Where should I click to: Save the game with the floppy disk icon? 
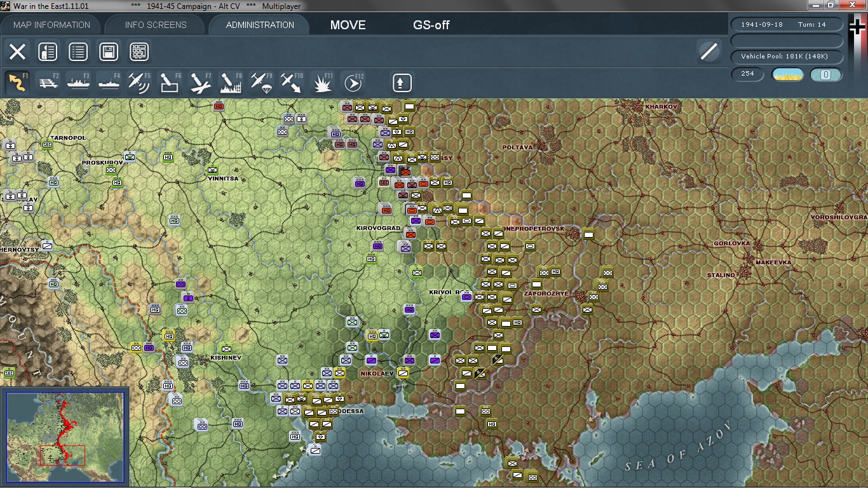[x=109, y=52]
